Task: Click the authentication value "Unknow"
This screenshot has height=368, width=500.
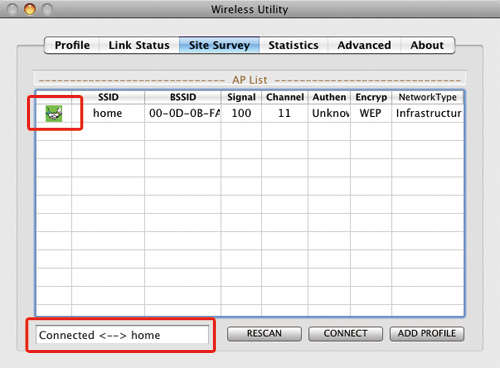Action: click(x=329, y=113)
